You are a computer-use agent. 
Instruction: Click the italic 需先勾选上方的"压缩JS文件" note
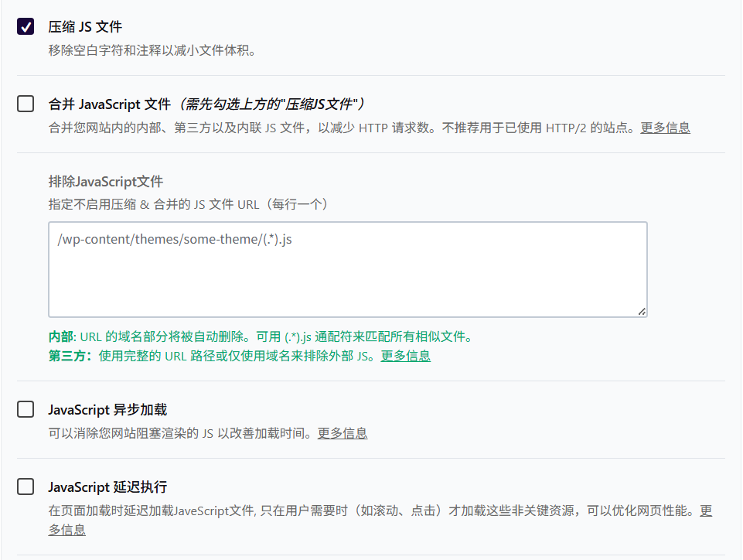coord(269,104)
